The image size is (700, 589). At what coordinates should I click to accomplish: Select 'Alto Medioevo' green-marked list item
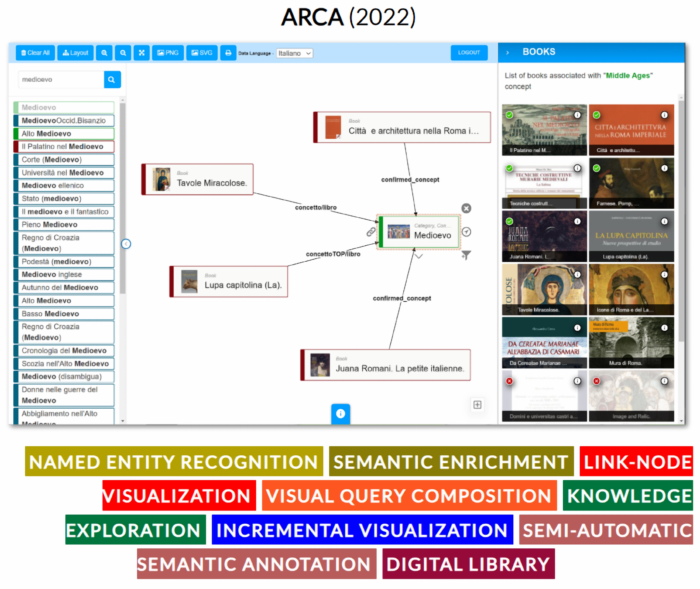[64, 134]
